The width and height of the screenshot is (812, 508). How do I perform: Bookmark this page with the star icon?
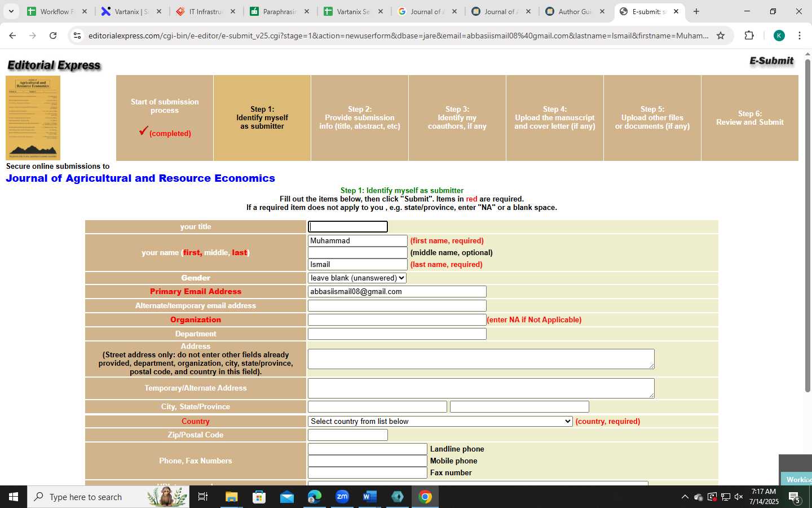coord(721,36)
